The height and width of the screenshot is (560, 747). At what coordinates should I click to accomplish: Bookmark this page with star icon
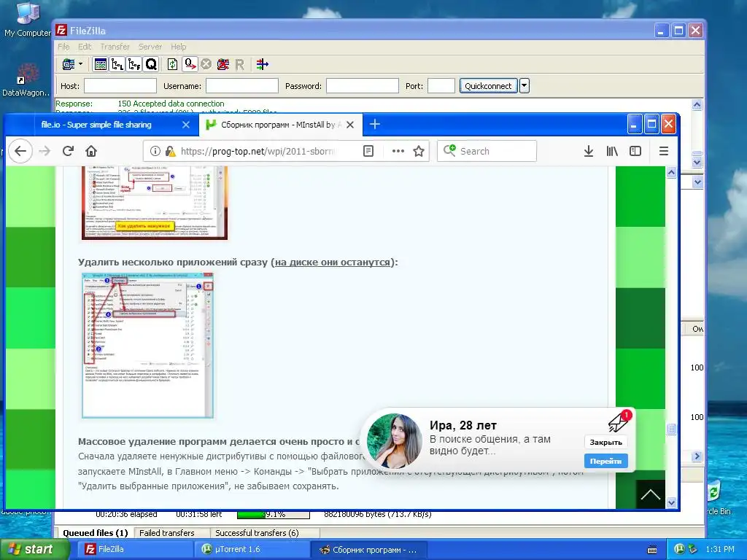tap(419, 151)
